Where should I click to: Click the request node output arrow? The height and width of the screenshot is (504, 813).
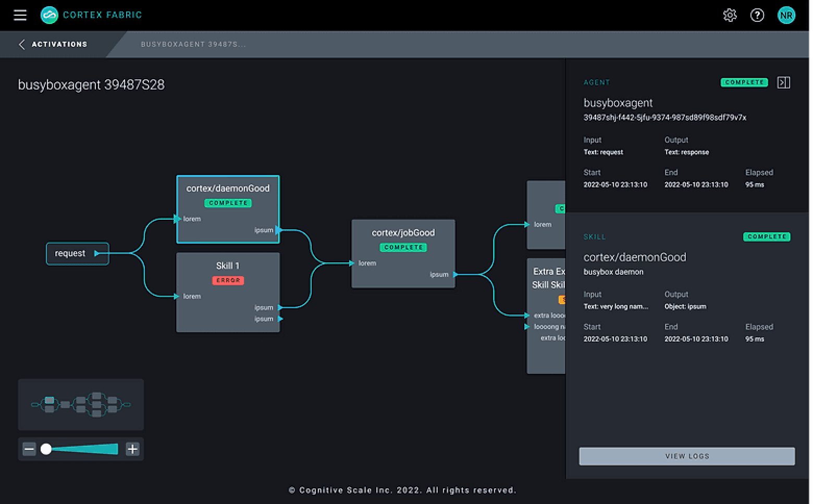[x=96, y=254]
